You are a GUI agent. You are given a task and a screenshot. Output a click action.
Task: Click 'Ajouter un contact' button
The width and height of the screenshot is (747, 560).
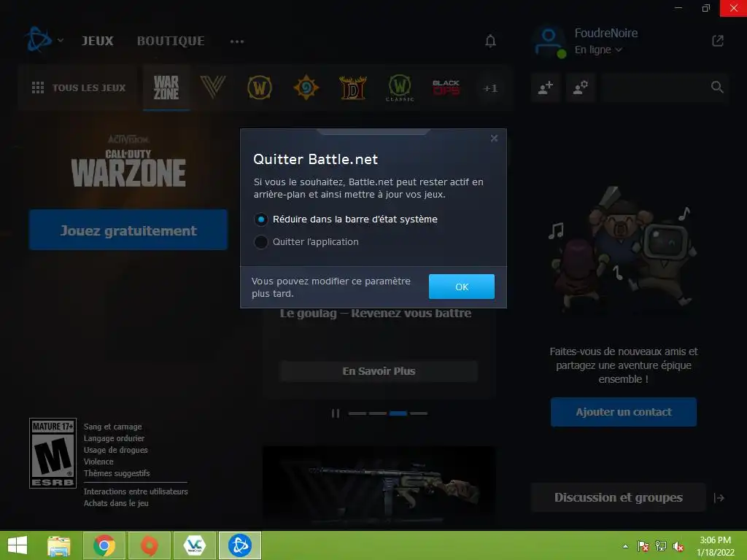coord(624,412)
